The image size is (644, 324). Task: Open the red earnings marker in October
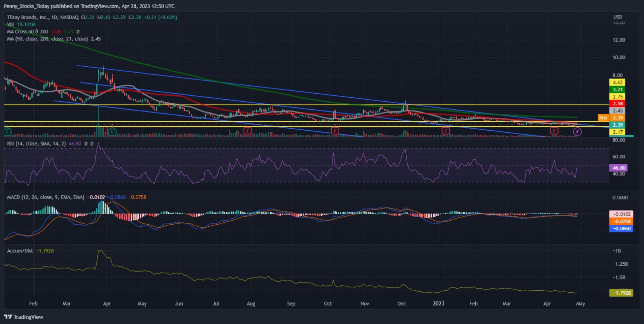click(x=335, y=131)
